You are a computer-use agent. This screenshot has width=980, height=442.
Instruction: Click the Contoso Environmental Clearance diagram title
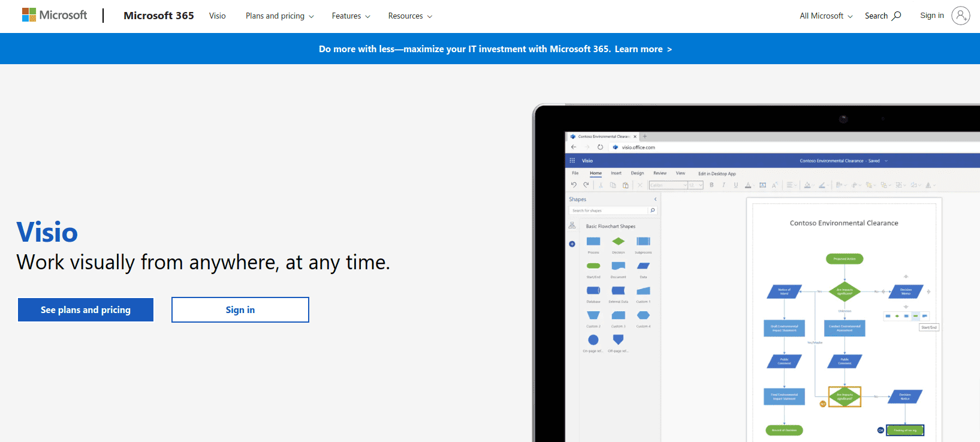click(x=844, y=223)
